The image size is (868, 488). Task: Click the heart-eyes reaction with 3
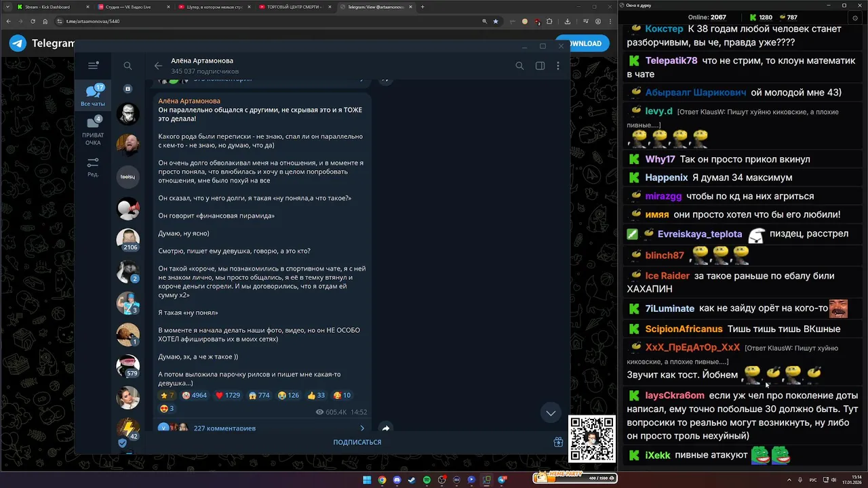pyautogui.click(x=167, y=408)
